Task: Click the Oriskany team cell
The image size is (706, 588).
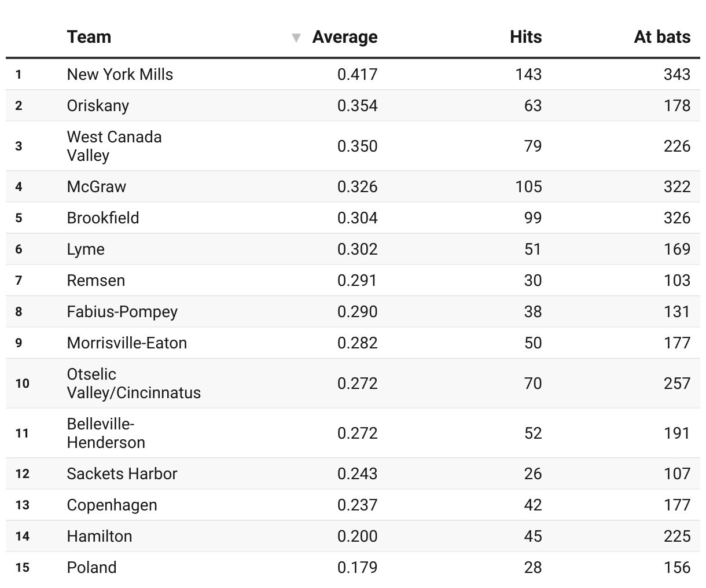Action: (x=98, y=105)
